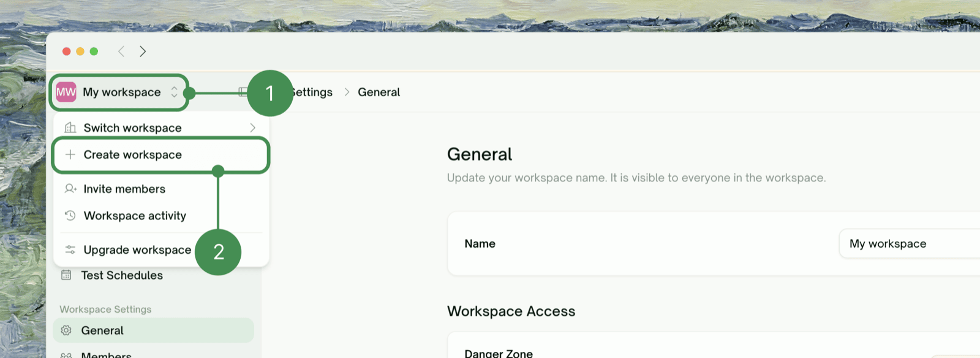Open the Switch workspace submenu
980x358 pixels.
coord(161,128)
